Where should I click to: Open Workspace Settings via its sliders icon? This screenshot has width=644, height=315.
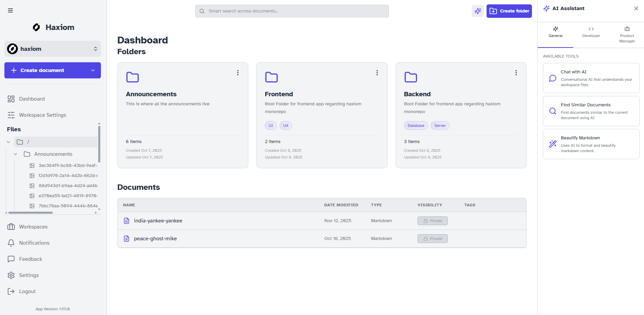(11, 115)
